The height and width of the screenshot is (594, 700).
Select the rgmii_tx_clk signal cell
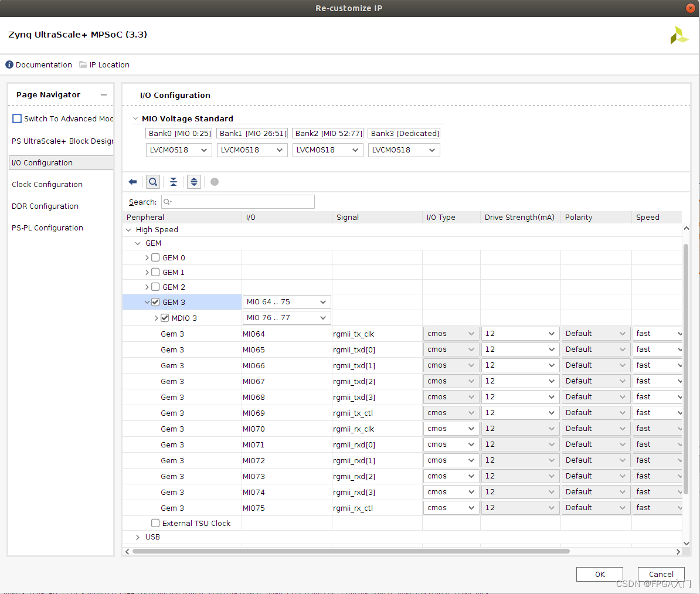coord(377,334)
